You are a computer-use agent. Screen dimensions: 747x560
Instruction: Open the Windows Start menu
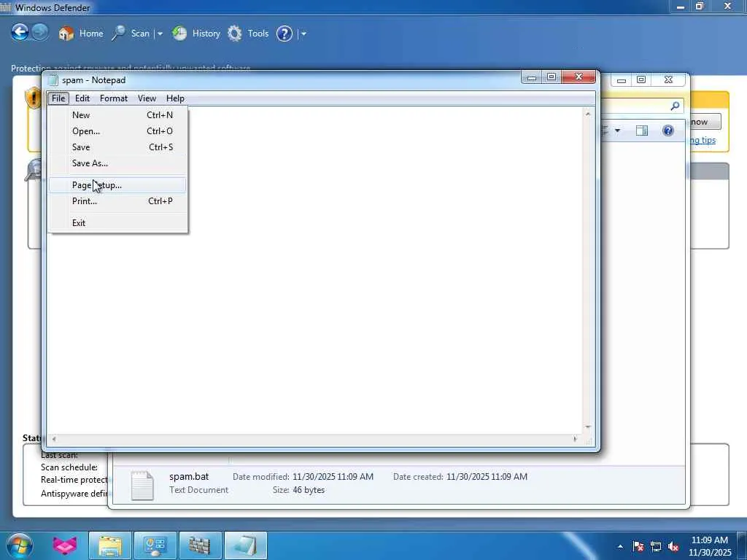[x=20, y=545]
